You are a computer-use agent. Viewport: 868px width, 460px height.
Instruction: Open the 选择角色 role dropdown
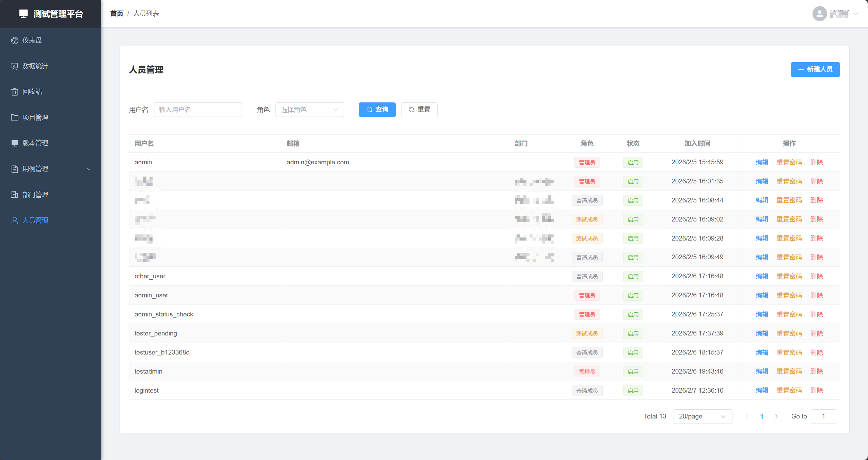(x=309, y=110)
